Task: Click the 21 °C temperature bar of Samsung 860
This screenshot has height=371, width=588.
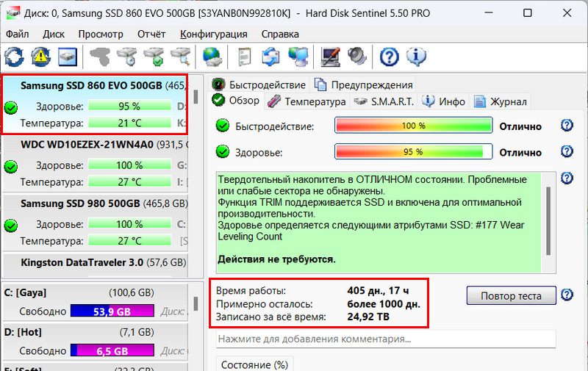Action: pyautogui.click(x=130, y=123)
